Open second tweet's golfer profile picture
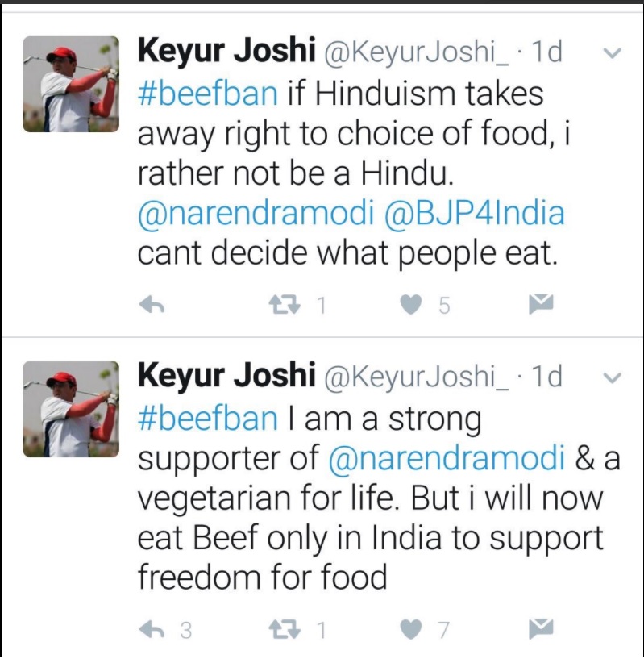Screen dimensions: 644x663 (71, 408)
